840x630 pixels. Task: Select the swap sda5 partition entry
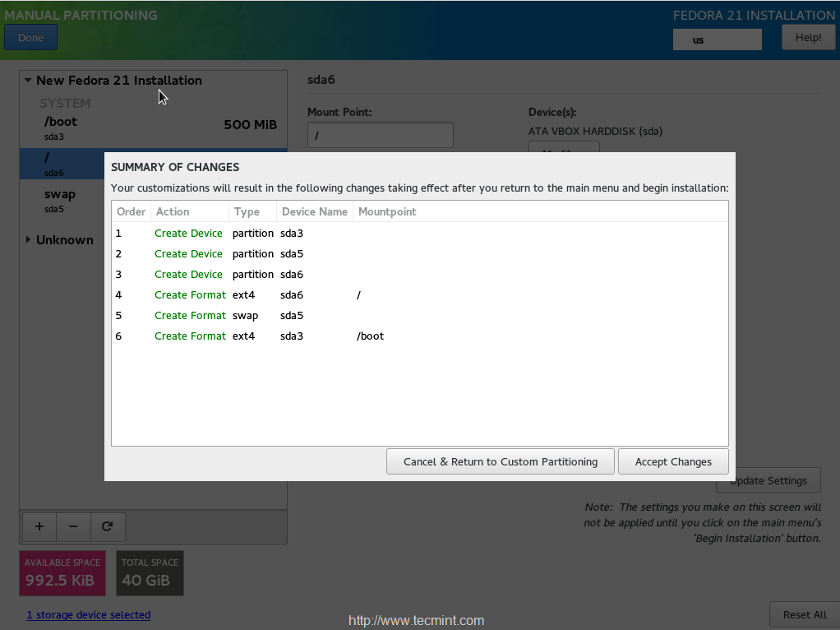pyautogui.click(x=62, y=201)
